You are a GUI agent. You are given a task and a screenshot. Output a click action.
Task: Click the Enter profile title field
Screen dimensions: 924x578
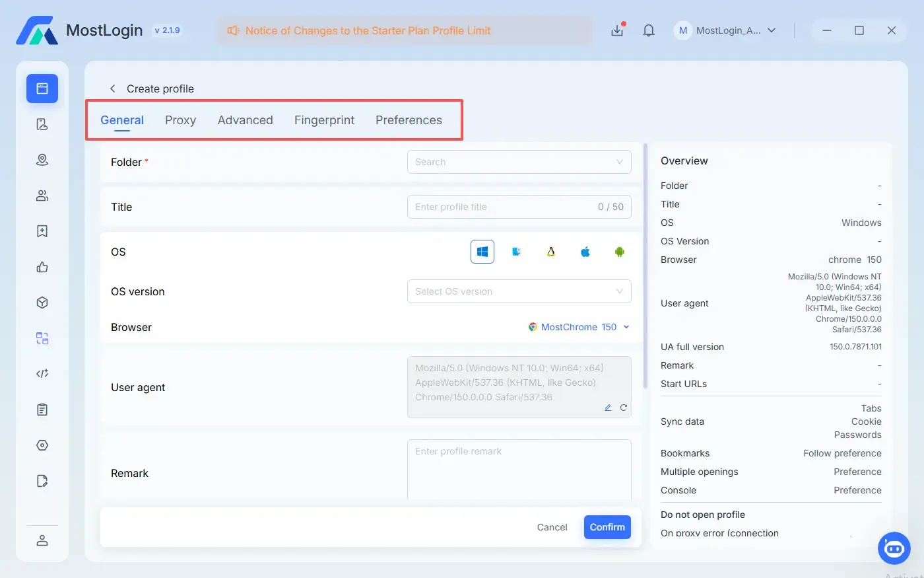(519, 207)
